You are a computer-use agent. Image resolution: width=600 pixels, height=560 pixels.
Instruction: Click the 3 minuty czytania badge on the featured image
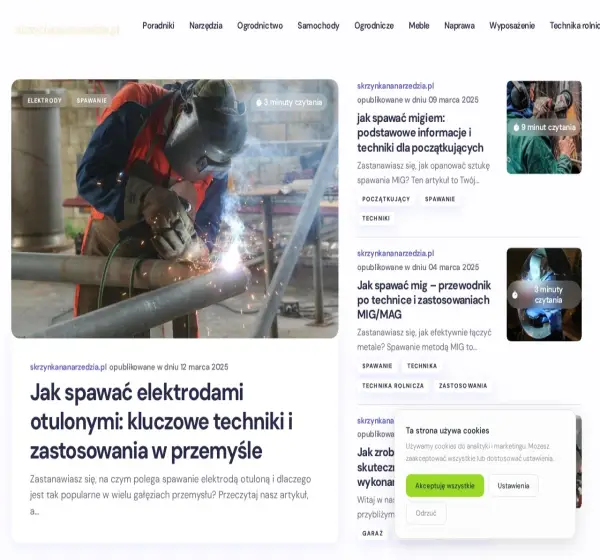[289, 102]
